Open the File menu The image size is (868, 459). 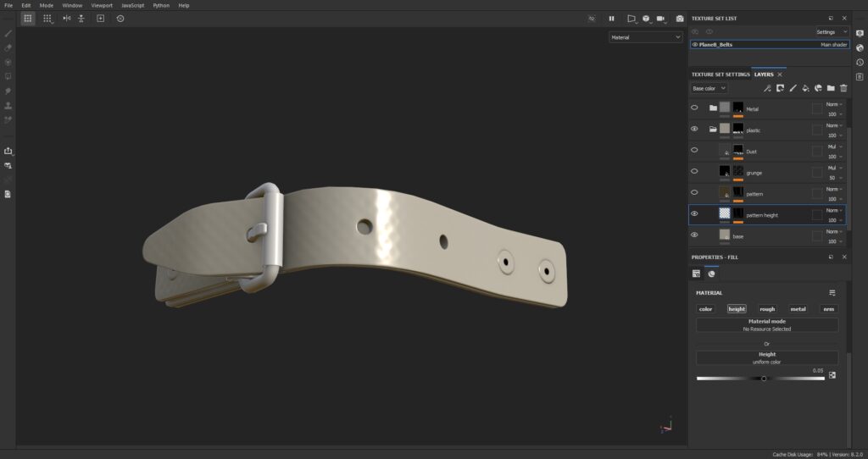point(8,6)
